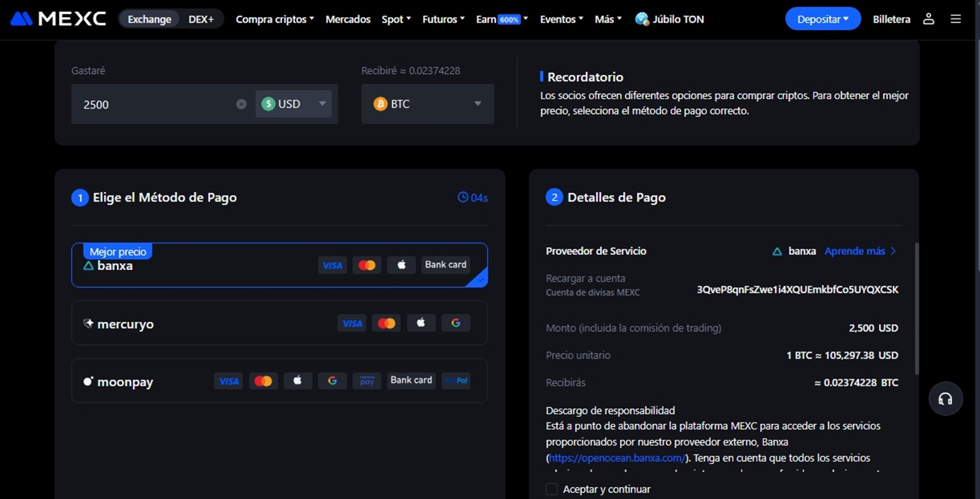
Task: Click the MEXC logo
Action: [58, 19]
